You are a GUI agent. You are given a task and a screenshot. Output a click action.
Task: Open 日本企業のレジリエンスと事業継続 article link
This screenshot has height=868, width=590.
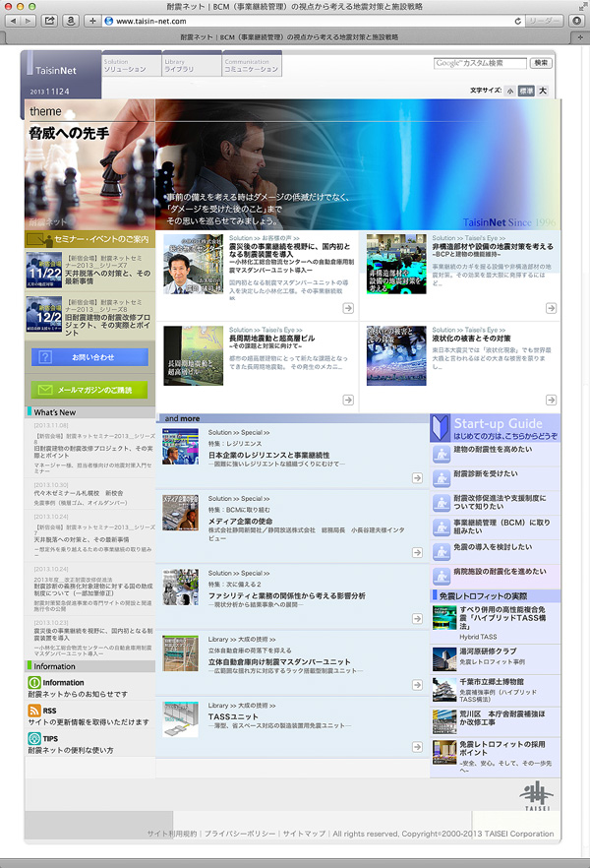pos(268,455)
